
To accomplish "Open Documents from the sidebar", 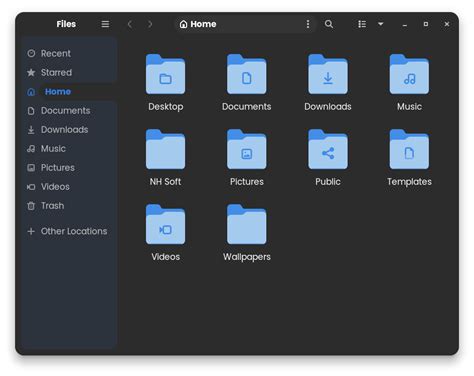I will tap(70, 111).
